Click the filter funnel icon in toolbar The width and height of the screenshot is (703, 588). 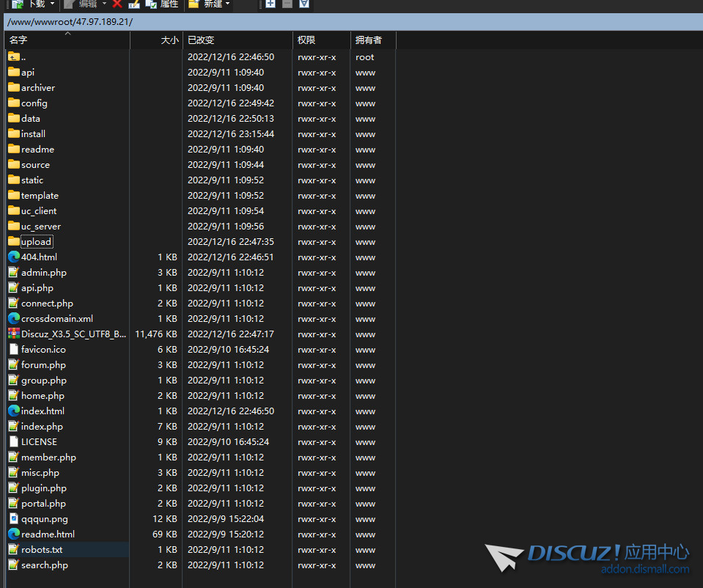(304, 4)
